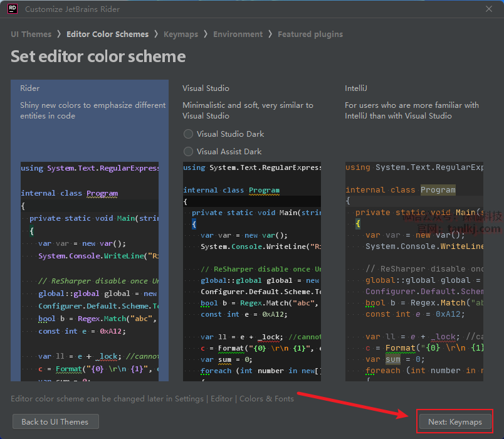The image size is (504, 439).
Task: Select the Rider scheme title
Action: pyautogui.click(x=30, y=88)
